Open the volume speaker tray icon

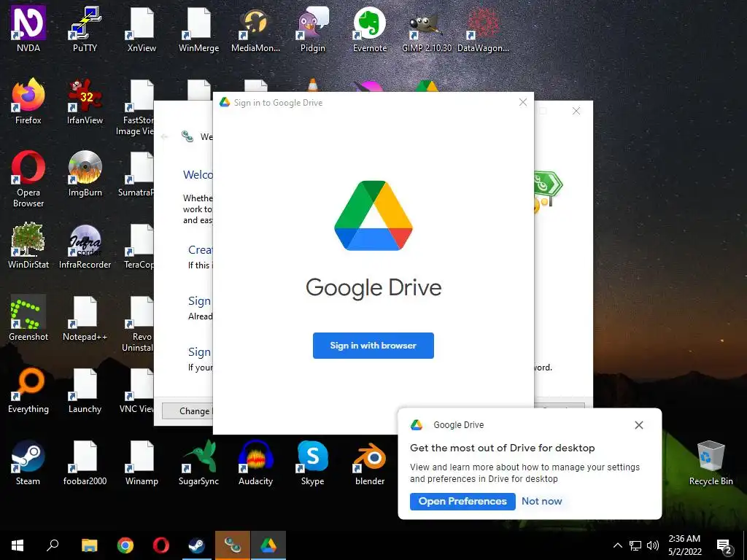tap(653, 545)
